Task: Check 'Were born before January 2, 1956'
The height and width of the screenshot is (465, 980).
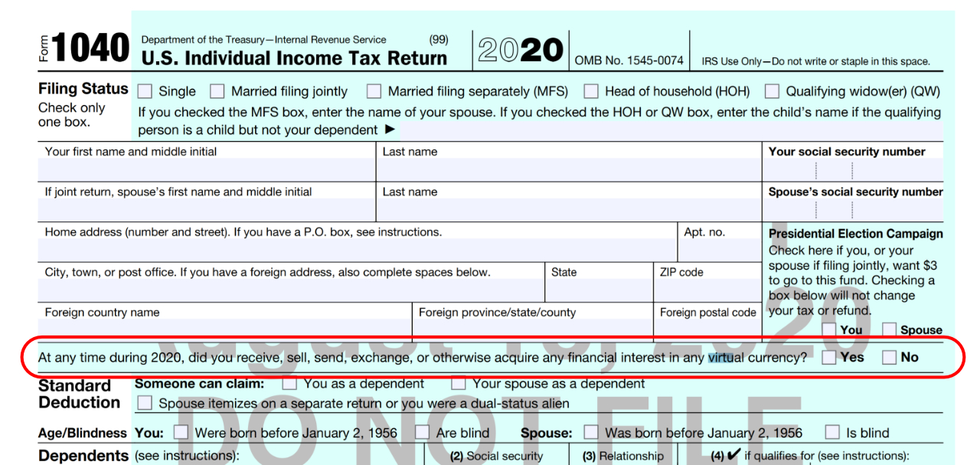Action: coord(181,431)
